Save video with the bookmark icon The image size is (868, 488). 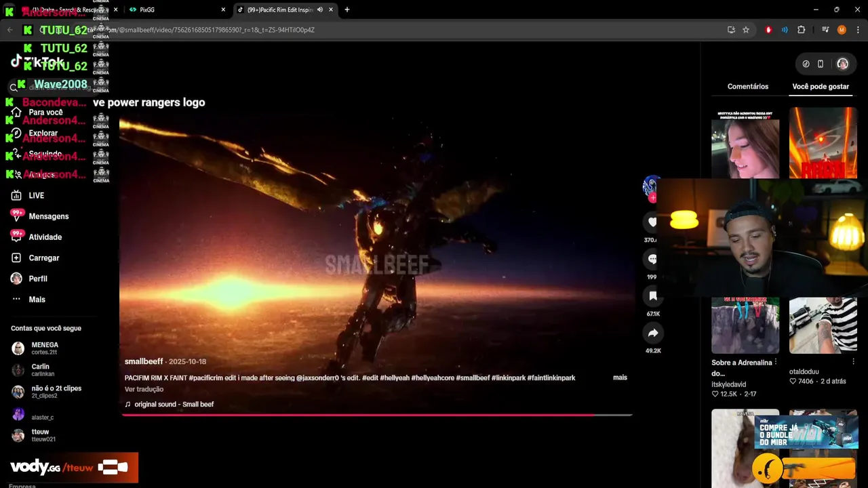653,296
